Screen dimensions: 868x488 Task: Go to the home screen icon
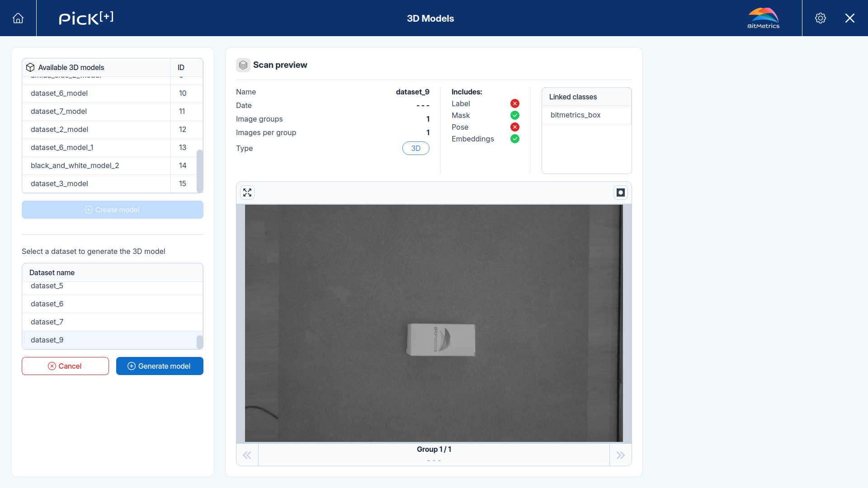(x=18, y=18)
